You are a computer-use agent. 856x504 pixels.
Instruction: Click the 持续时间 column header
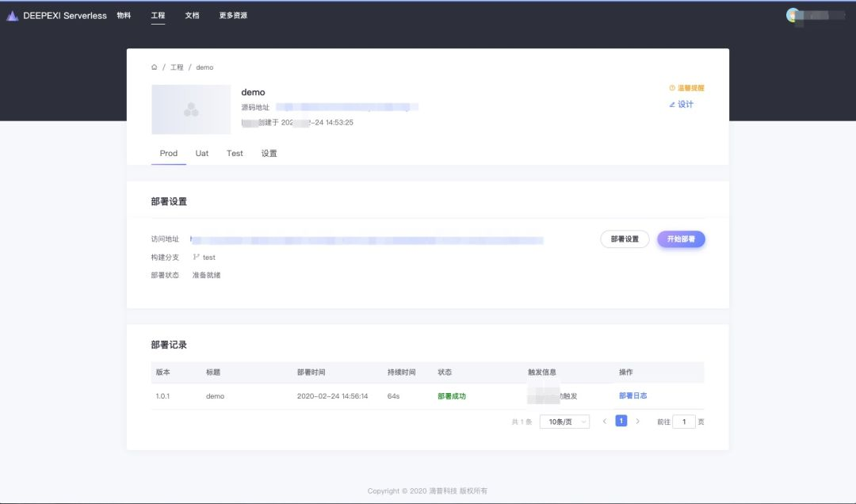(x=401, y=372)
